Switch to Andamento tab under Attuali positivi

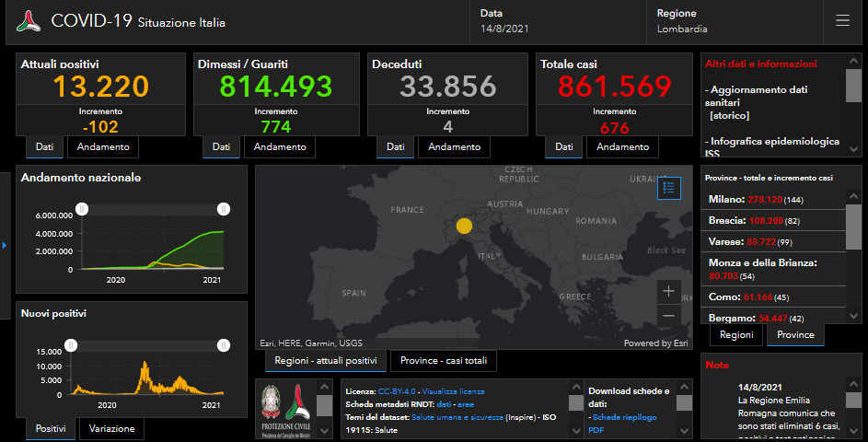pos(103,146)
